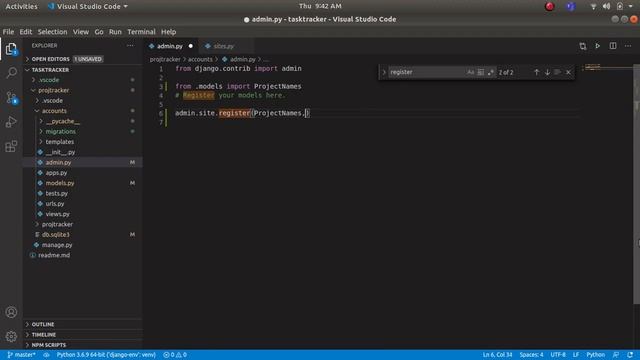Screen dimensions: 640x360
Task: Collapse the accounts folder
Action: [x=54, y=111]
